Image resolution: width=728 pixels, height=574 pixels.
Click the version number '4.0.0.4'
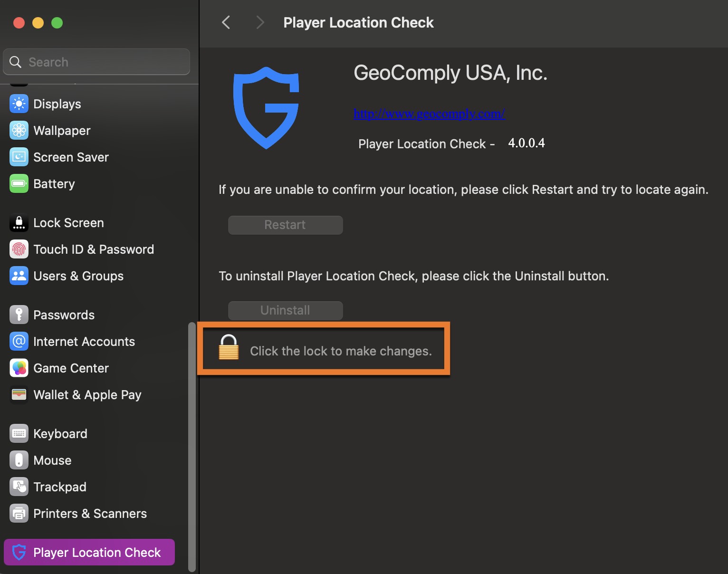pyautogui.click(x=527, y=143)
